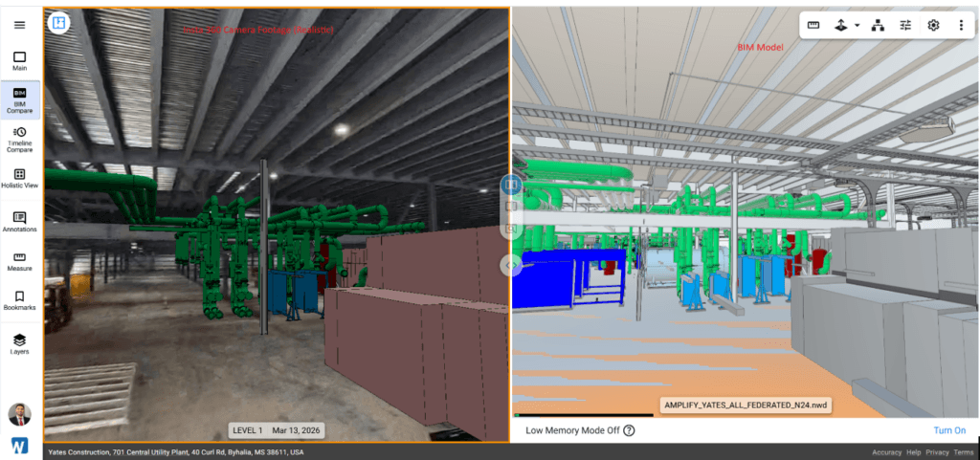Click the LEVEL 1 label
The height and width of the screenshot is (460, 980).
point(248,430)
